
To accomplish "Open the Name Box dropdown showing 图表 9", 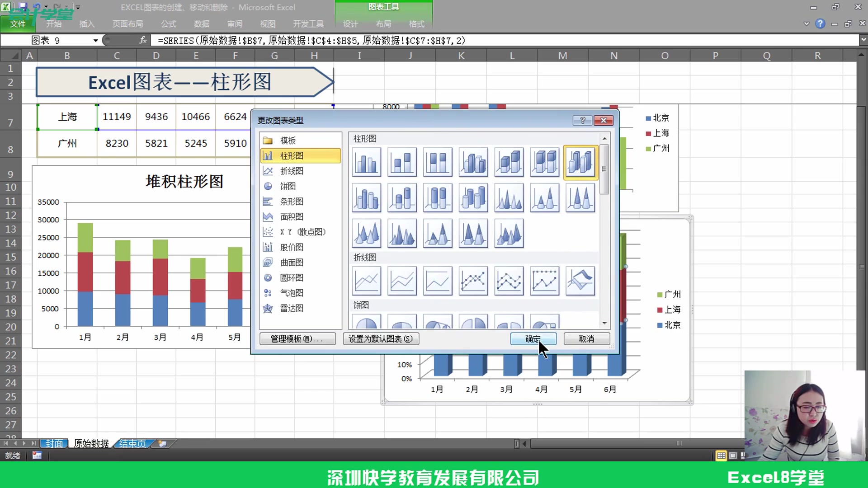I will tap(95, 40).
